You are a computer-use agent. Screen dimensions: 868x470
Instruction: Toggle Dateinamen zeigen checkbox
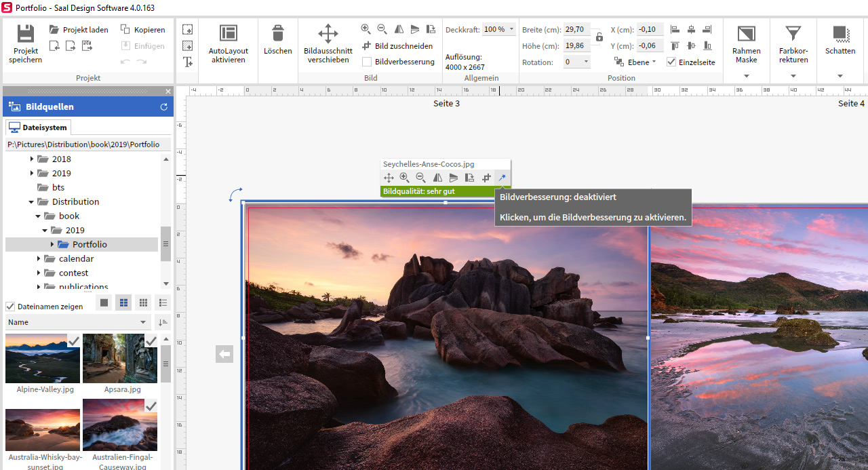[x=10, y=307]
